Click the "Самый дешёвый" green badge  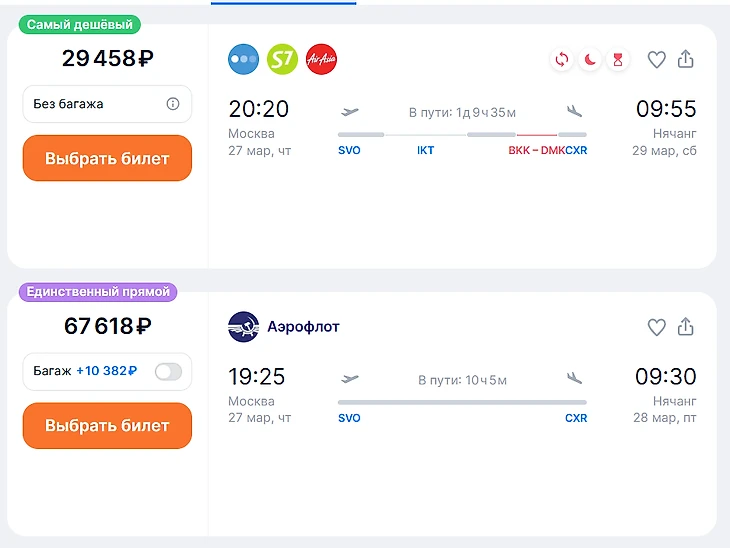[81, 25]
